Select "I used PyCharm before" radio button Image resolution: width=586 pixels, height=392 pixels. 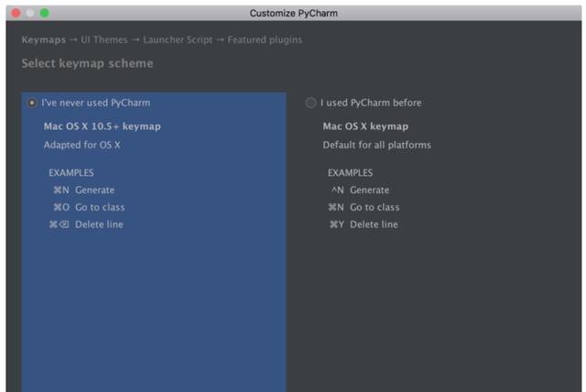coord(310,103)
